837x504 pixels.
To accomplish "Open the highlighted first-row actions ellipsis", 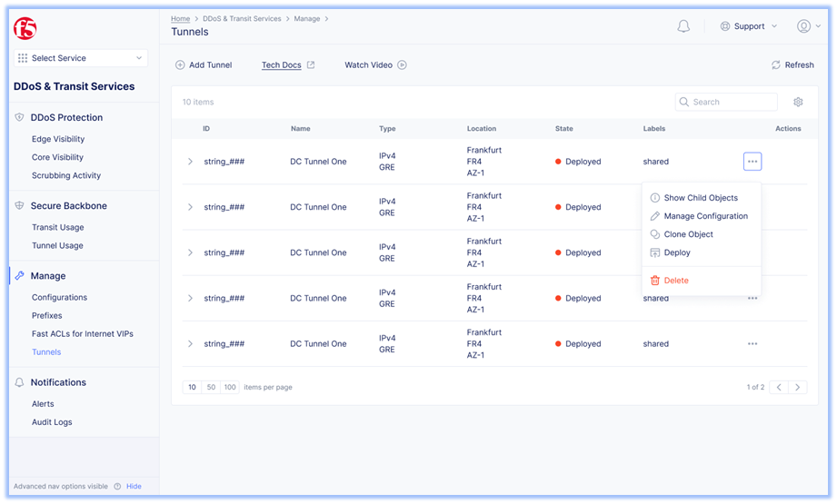I will pos(752,162).
